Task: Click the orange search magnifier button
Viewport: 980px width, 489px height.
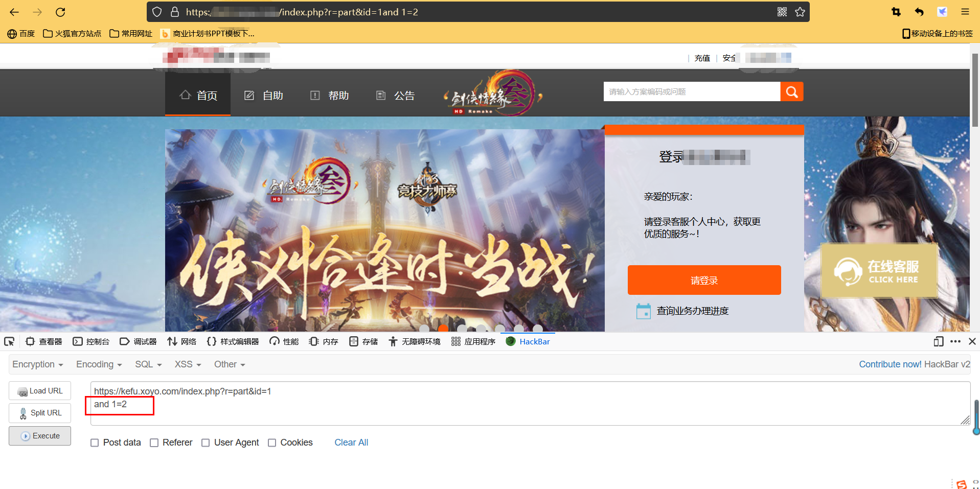Action: pos(792,91)
